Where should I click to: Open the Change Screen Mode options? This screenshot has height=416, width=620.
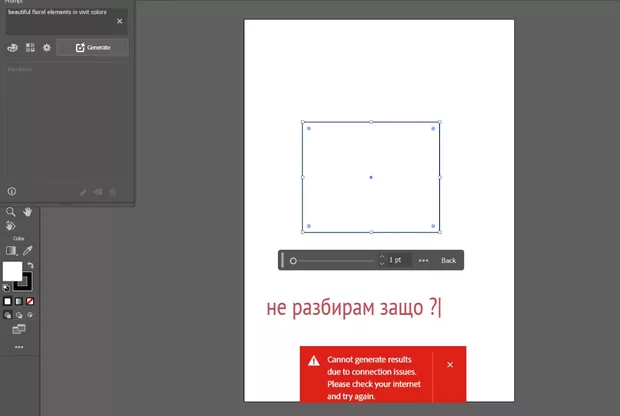pos(18,329)
